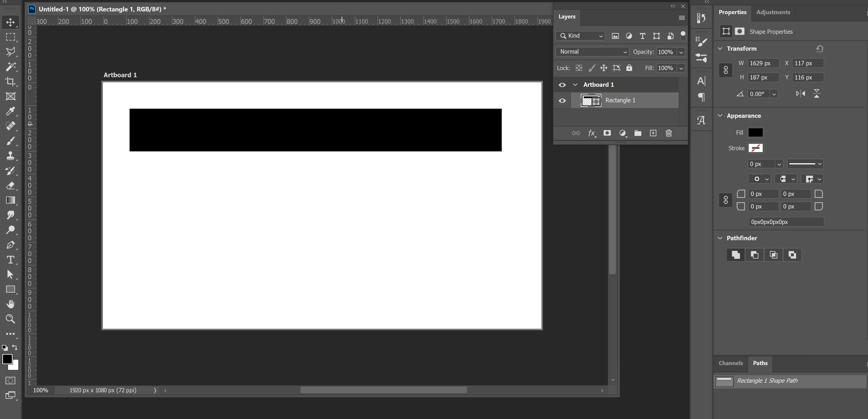Click the Combine Shapes pathfinder button
The width and height of the screenshot is (868, 419).
point(735,255)
